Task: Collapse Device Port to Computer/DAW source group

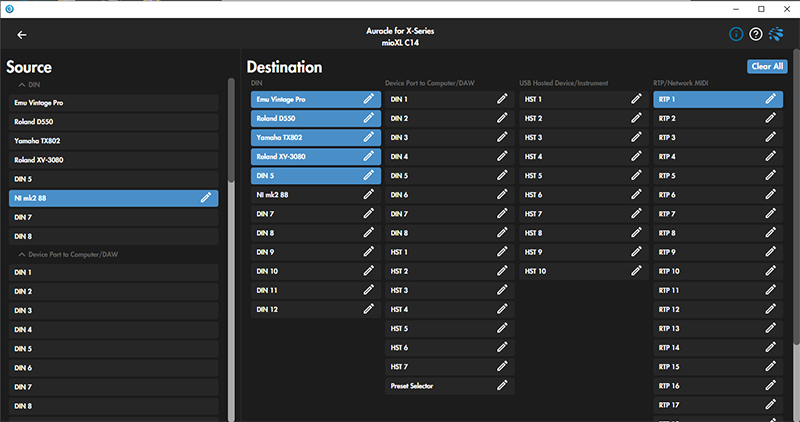Action: 21,254
